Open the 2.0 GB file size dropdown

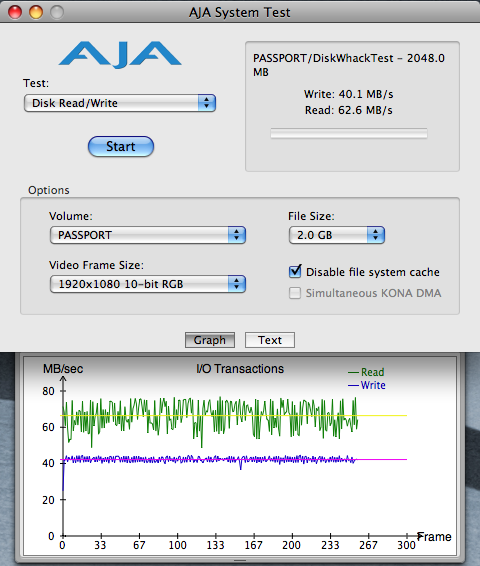pyautogui.click(x=337, y=235)
